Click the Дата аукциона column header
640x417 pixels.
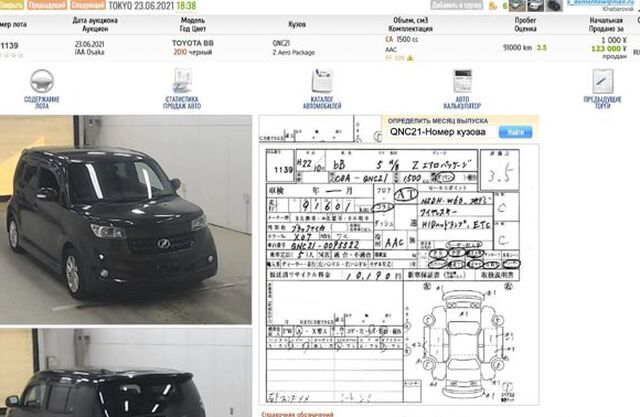95,24
